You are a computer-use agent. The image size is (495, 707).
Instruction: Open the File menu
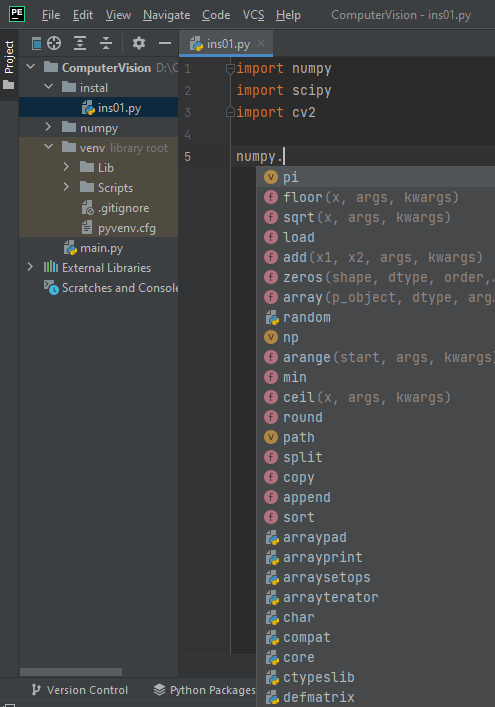click(x=51, y=15)
